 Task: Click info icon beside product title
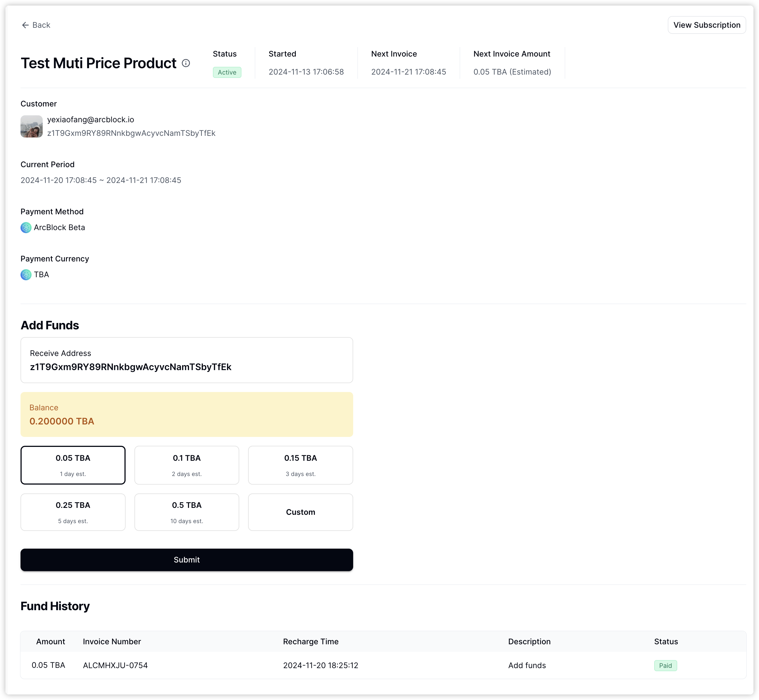(x=185, y=63)
